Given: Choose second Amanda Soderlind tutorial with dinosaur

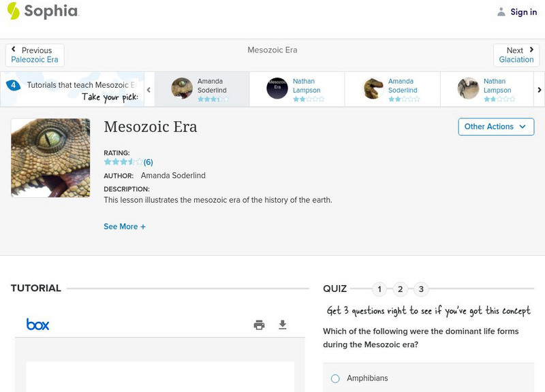Looking at the screenshot, I should point(392,89).
